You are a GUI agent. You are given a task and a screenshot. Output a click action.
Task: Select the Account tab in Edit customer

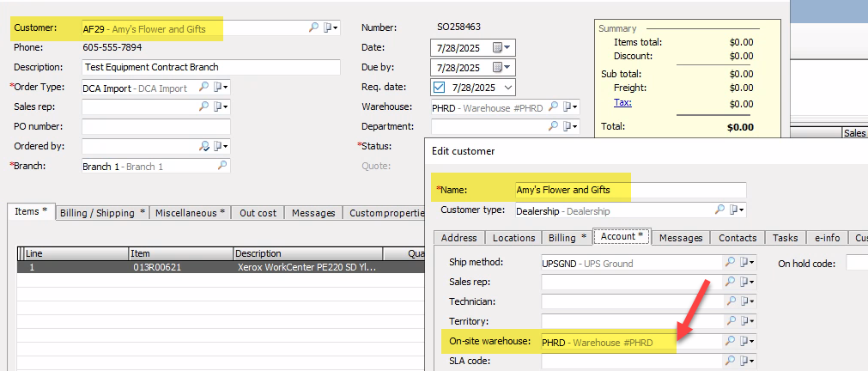point(621,236)
